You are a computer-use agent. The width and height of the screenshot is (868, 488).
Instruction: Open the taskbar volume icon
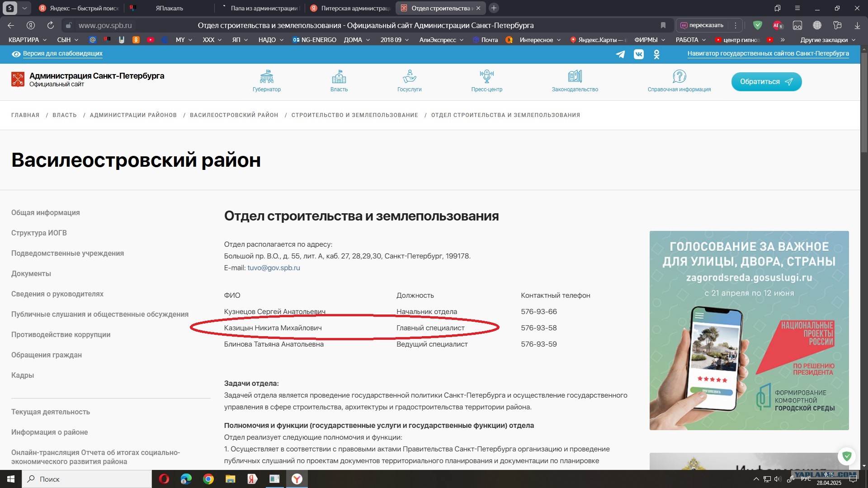777,479
